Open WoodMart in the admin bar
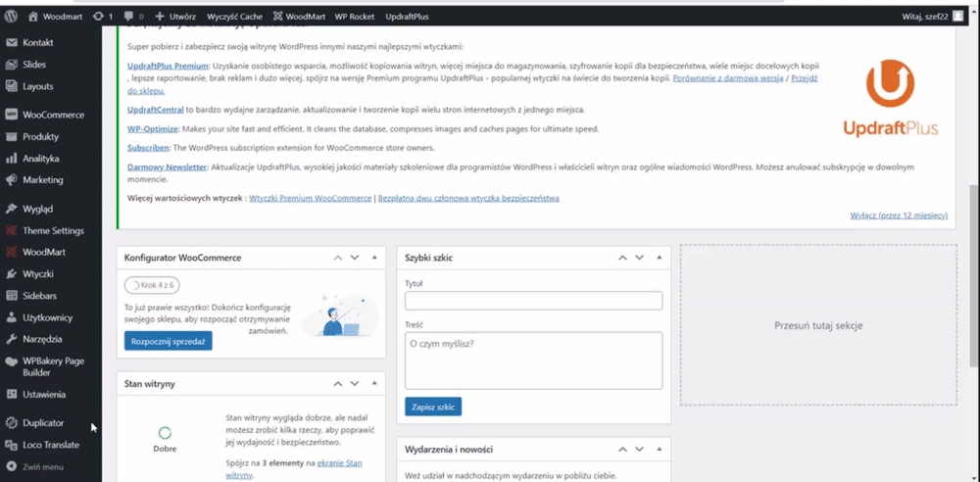This screenshot has height=482, width=980. [x=298, y=17]
